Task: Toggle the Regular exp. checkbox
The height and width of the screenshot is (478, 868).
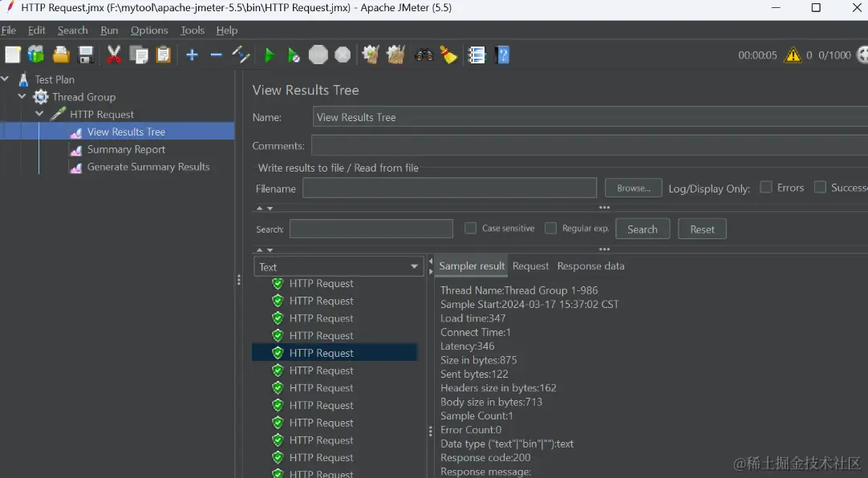Action: pos(550,228)
